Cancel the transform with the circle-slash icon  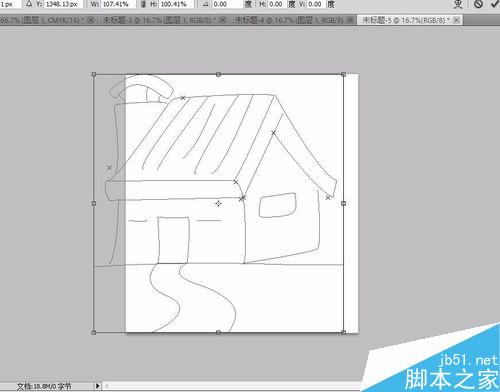[x=478, y=4]
